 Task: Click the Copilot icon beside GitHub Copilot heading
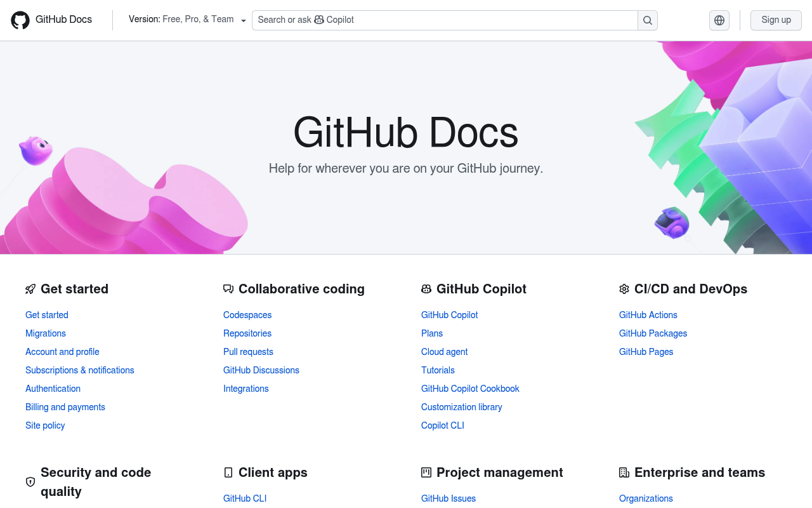426,289
